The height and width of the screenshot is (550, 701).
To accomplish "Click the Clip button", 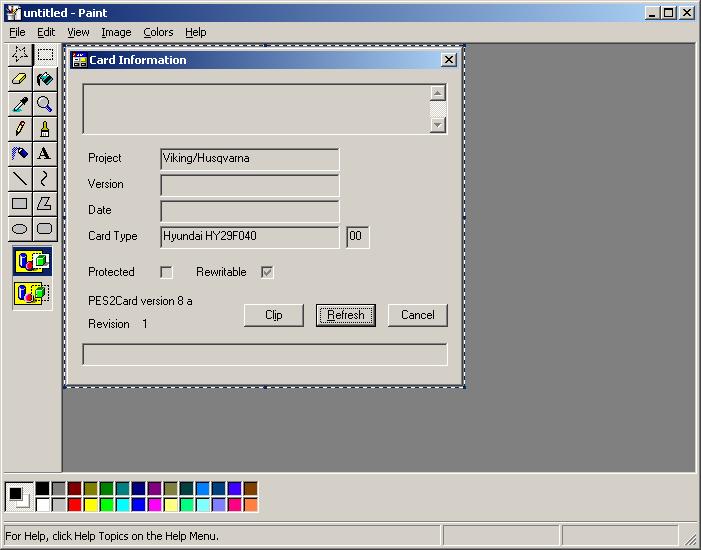I will 274,315.
